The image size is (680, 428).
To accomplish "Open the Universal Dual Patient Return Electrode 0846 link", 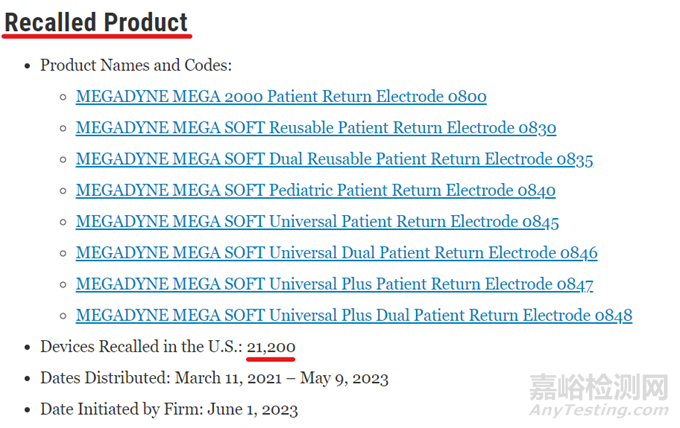I will [x=337, y=252].
